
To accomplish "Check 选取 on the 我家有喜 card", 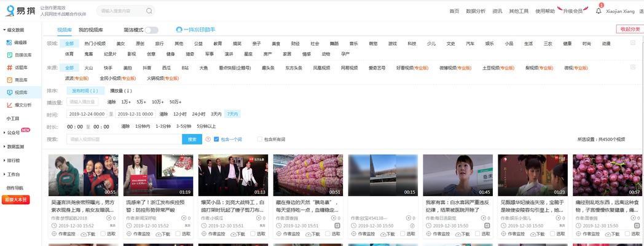I will tap(477, 234).
